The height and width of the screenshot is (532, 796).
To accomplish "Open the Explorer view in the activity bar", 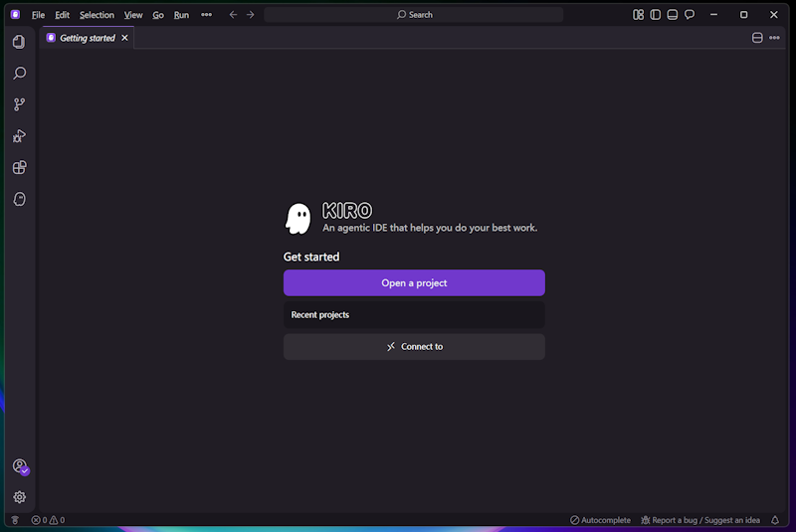I will click(x=19, y=42).
